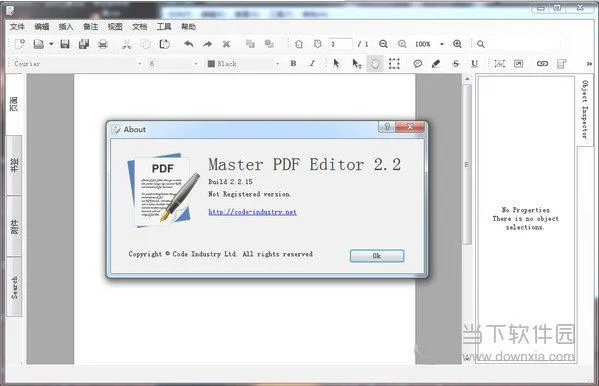Screen dimensions: 599x386
Task: Click the Delete X icon
Action: click(x=227, y=44)
